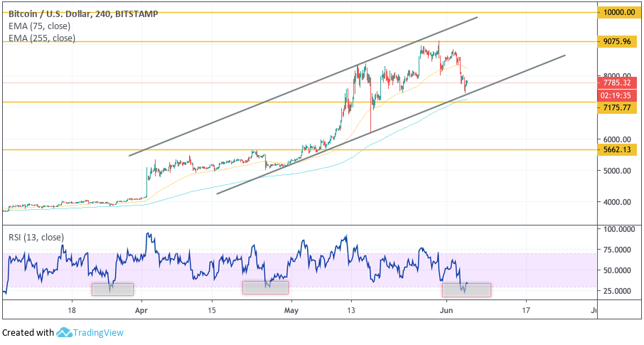Screen dimensions: 644x345
Task: Click the leftmost RSI oversold highlight box
Action: tap(112, 289)
